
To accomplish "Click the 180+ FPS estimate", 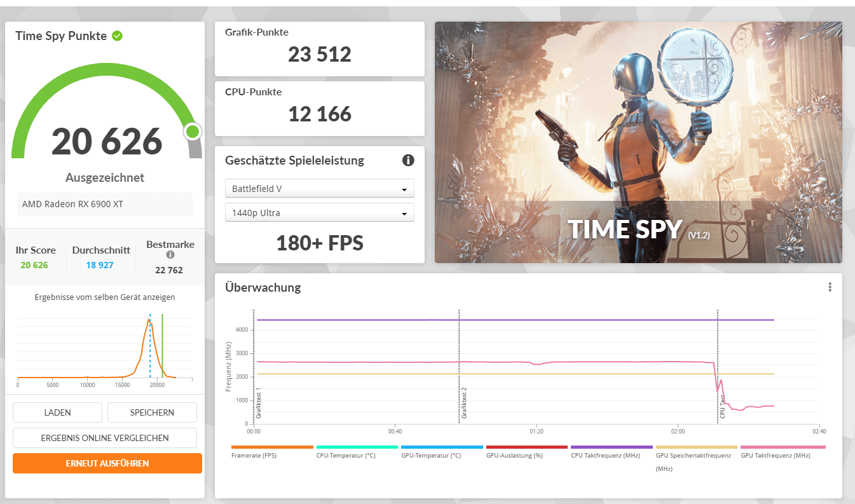I will 320,243.
